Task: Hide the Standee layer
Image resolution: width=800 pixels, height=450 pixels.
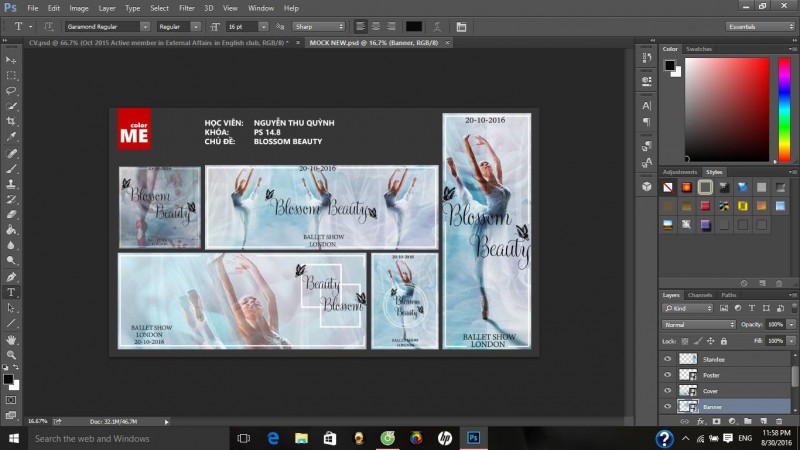Action: [667, 359]
